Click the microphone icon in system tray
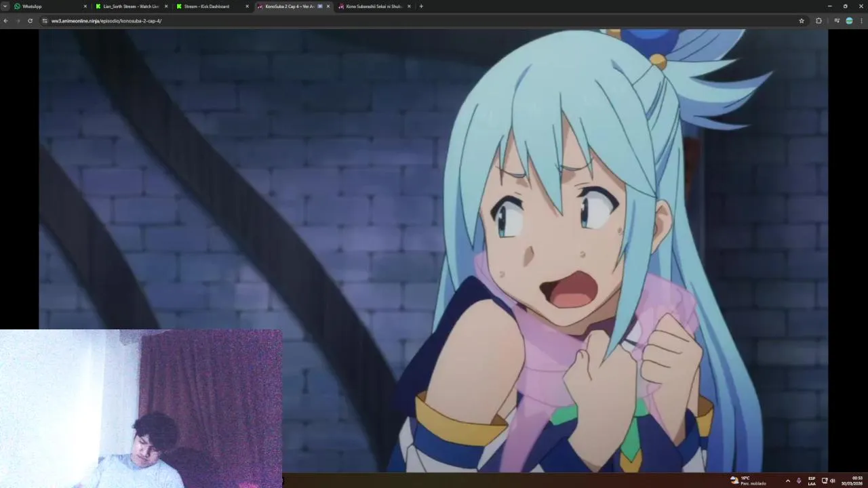Image resolution: width=868 pixels, height=488 pixels. click(x=799, y=481)
